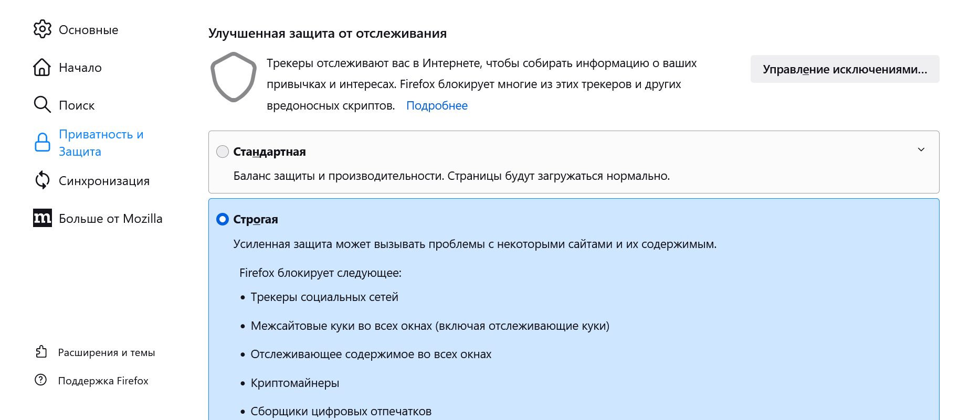Open the Подробнее link

click(x=437, y=105)
